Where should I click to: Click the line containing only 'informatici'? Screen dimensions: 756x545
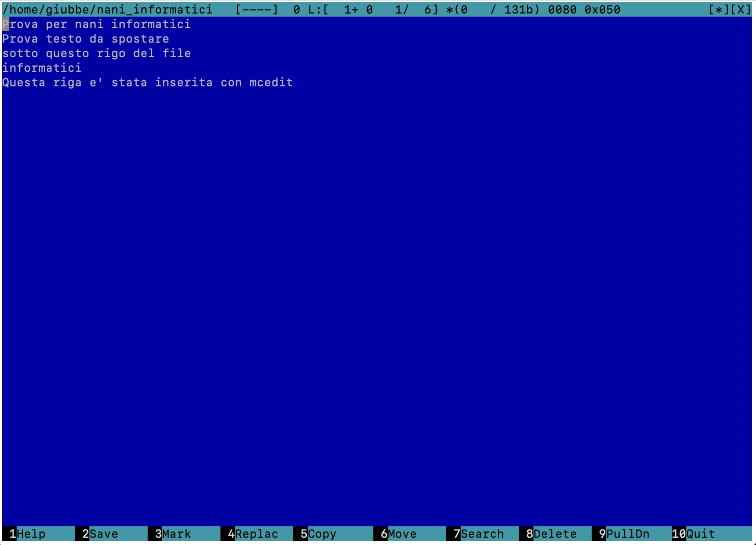point(42,68)
